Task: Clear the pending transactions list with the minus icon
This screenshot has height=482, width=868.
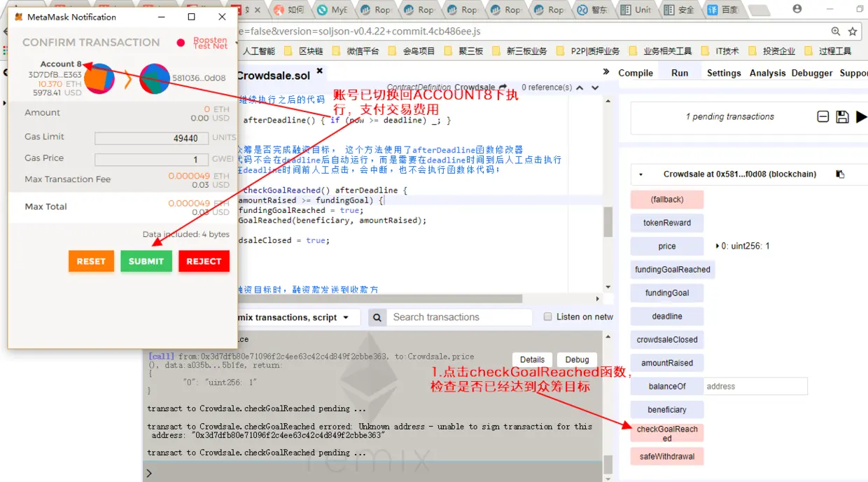Action: [823, 117]
